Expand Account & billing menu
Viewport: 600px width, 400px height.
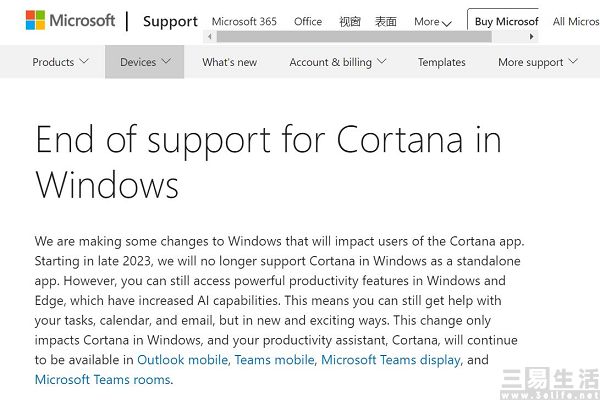[338, 62]
